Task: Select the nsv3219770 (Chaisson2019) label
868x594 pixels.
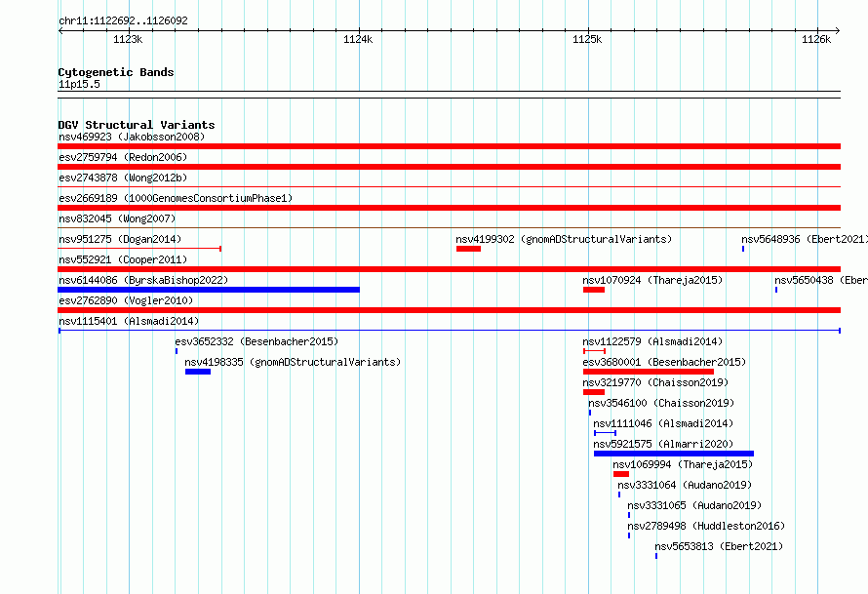Action: tap(655, 382)
